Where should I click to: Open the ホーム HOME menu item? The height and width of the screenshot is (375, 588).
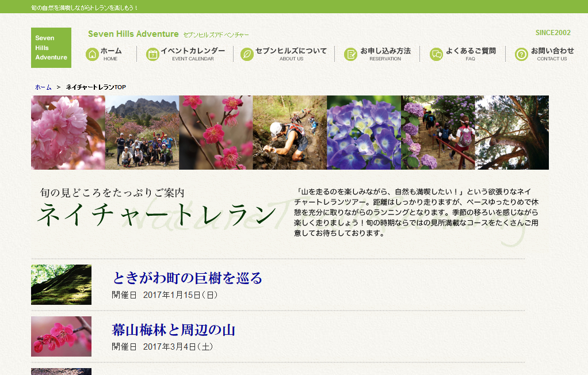tap(104, 54)
